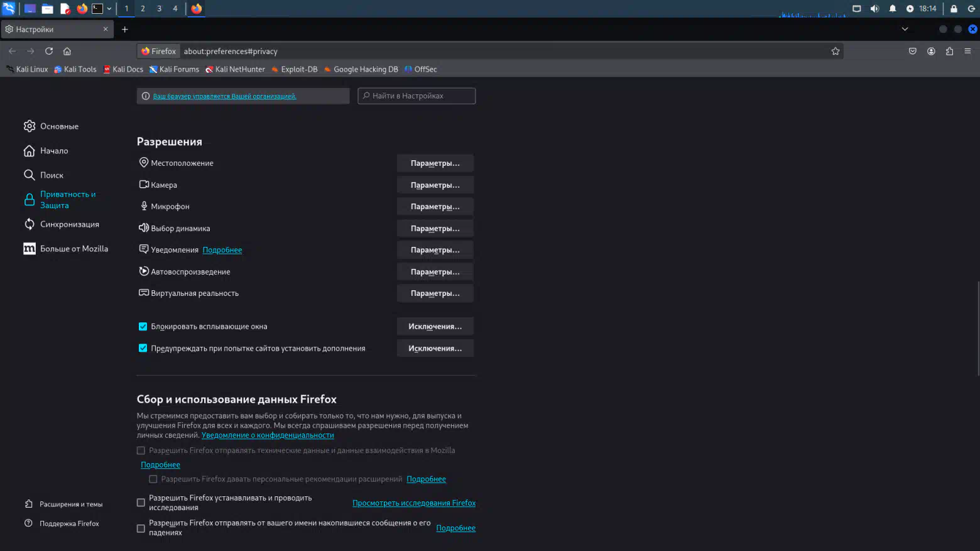Select the Синхронизация settings category
This screenshot has width=980, height=551.
pos(62,224)
